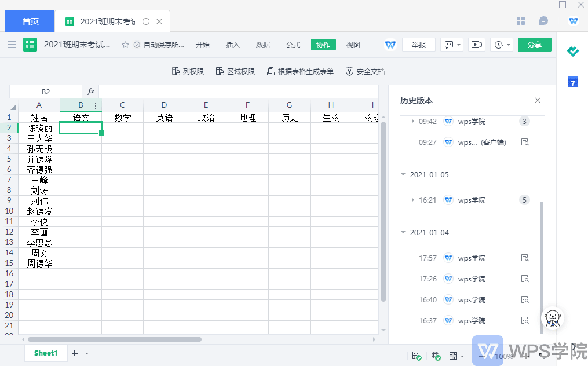Click the auto-save status check icon
This screenshot has height=366, width=588.
tap(137, 45)
